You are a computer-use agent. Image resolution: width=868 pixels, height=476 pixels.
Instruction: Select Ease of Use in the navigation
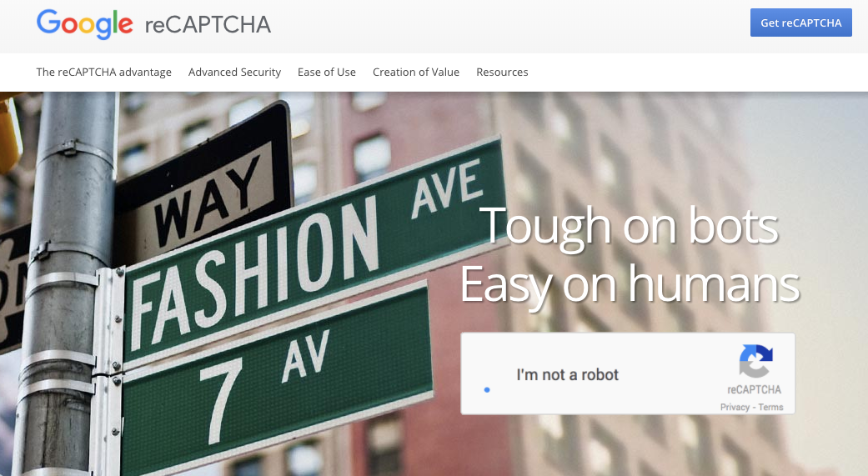[327, 72]
